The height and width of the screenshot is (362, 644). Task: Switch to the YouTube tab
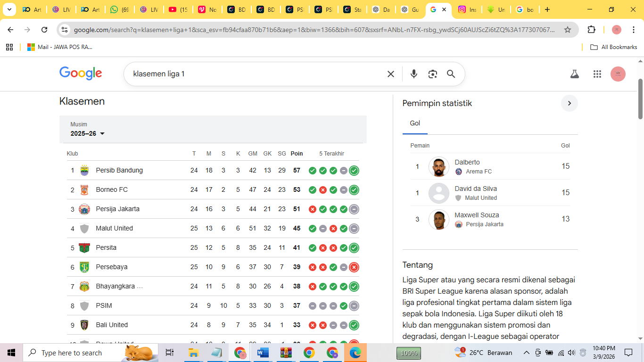point(178,9)
